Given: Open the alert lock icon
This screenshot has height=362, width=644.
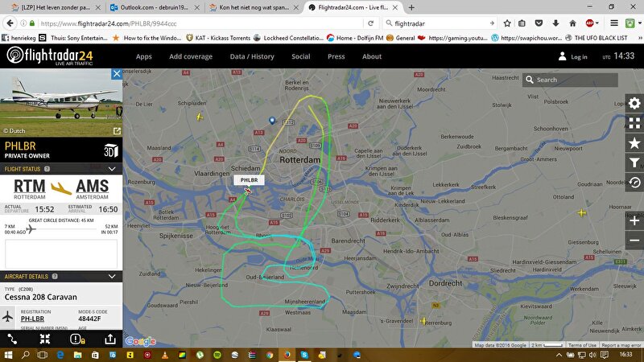Looking at the screenshot, I should click(x=77, y=339).
